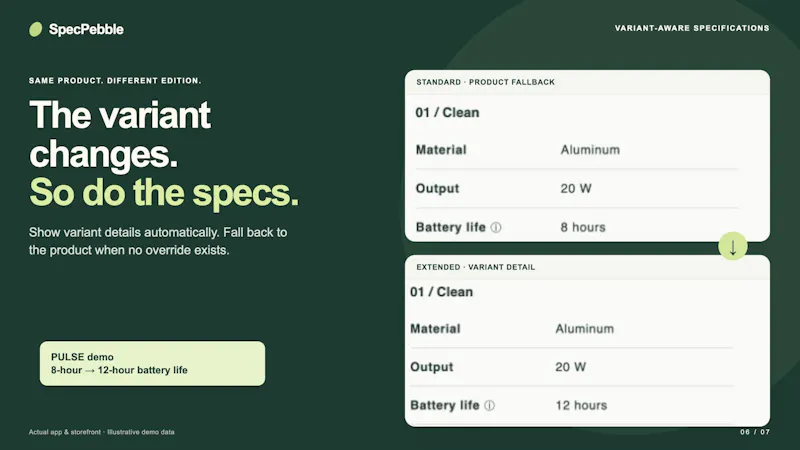Click 'Show variant details automatically' paragraph
The width and height of the screenshot is (800, 450).
point(158,241)
